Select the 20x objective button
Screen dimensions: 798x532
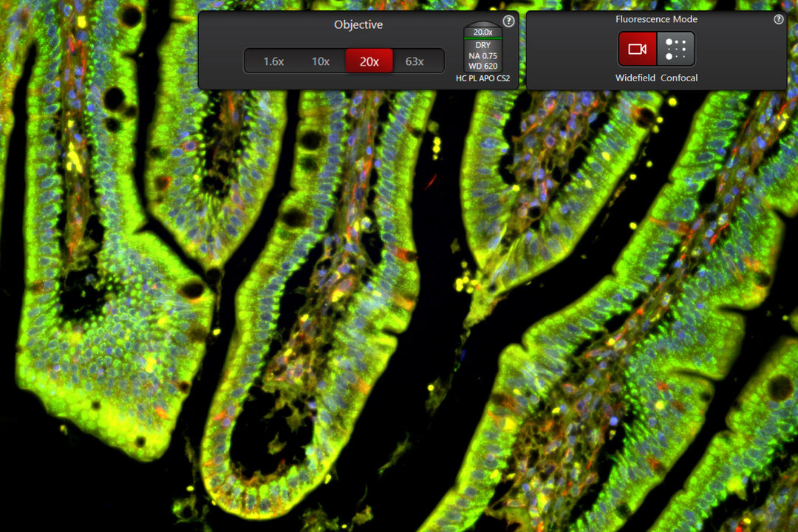pos(369,61)
